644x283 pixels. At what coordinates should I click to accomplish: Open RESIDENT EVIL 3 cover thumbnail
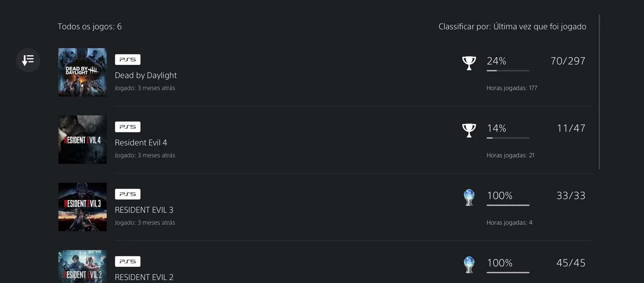tap(83, 207)
